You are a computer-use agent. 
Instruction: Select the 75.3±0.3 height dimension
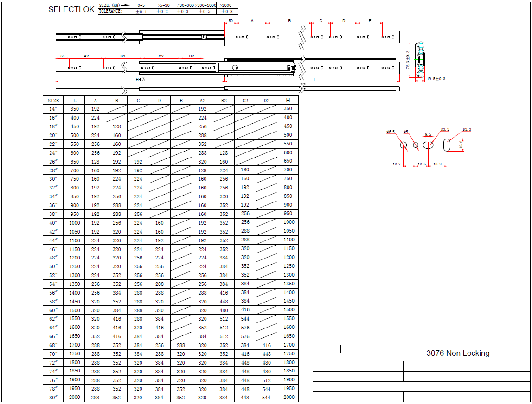coord(408,60)
